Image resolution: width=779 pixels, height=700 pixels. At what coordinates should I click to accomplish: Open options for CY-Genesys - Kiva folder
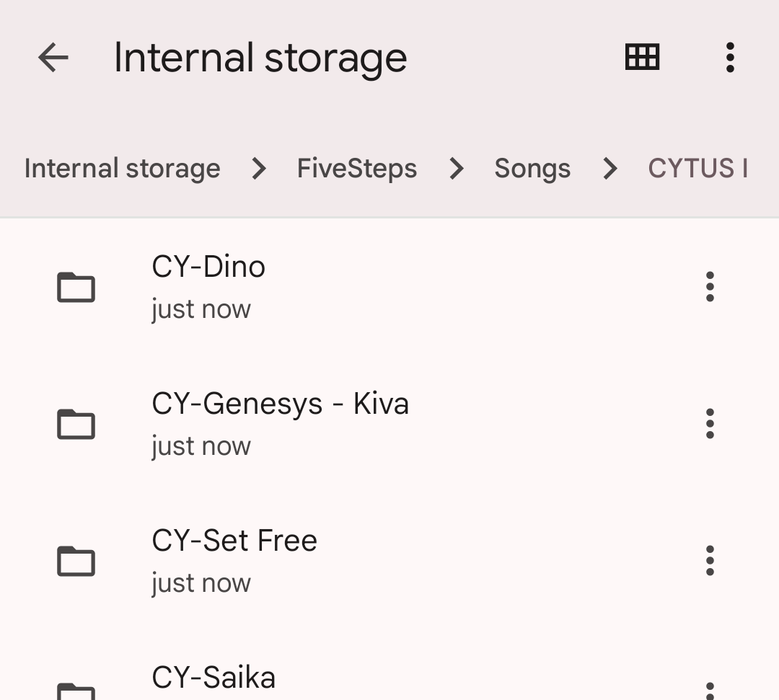[x=710, y=424]
